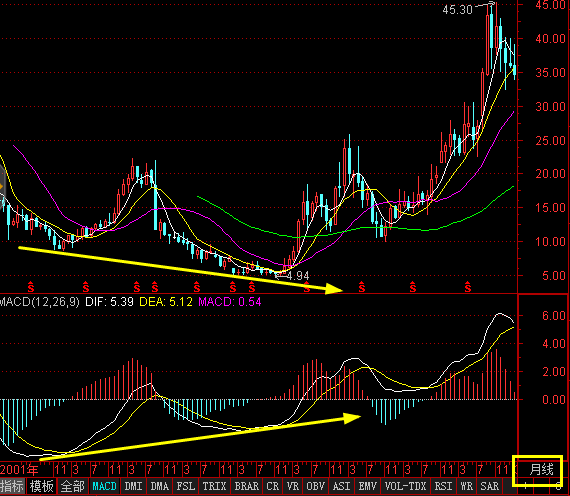
Task: Switch to the WR indicator
Action: 466,486
